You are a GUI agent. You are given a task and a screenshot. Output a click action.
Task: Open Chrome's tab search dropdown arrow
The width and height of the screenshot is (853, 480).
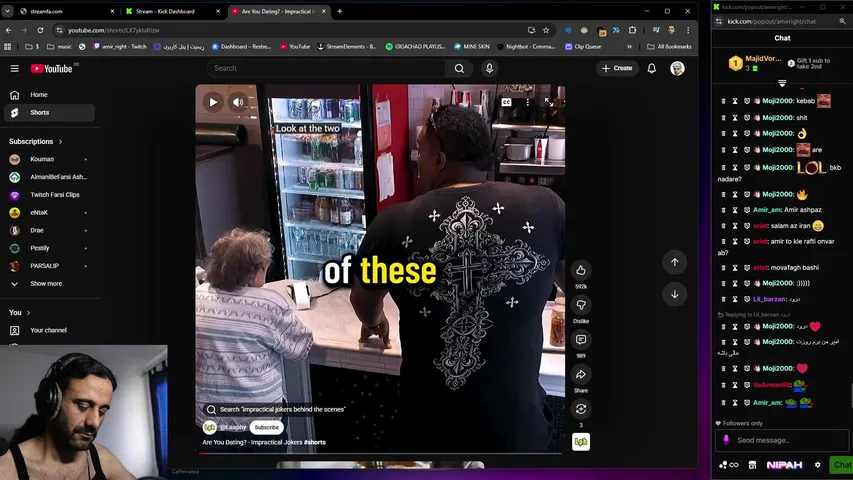pyautogui.click(x=8, y=11)
